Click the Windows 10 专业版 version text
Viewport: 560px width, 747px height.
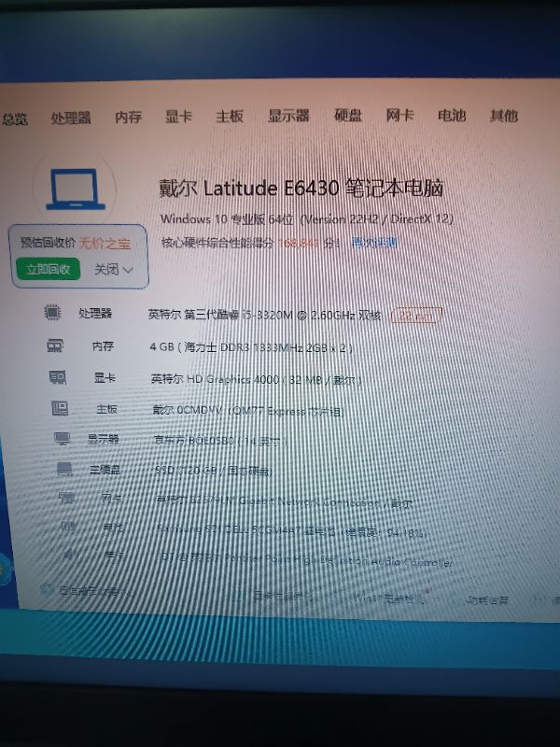[x=307, y=219]
